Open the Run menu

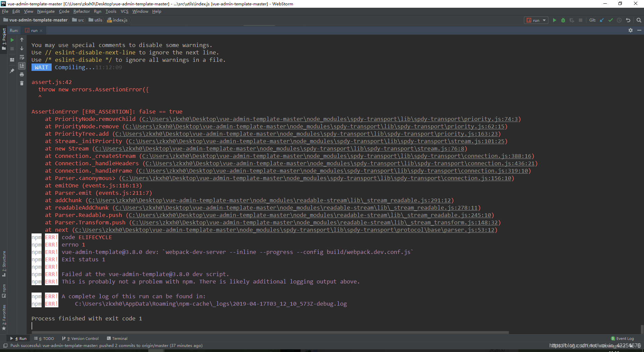coord(98,11)
